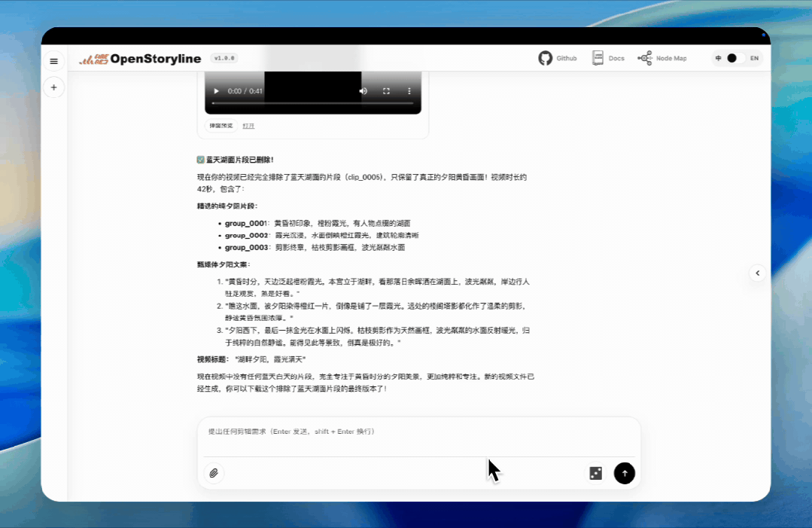Image resolution: width=812 pixels, height=528 pixels.
Task: Click the plus icon in the left sidebar
Action: 53,87
